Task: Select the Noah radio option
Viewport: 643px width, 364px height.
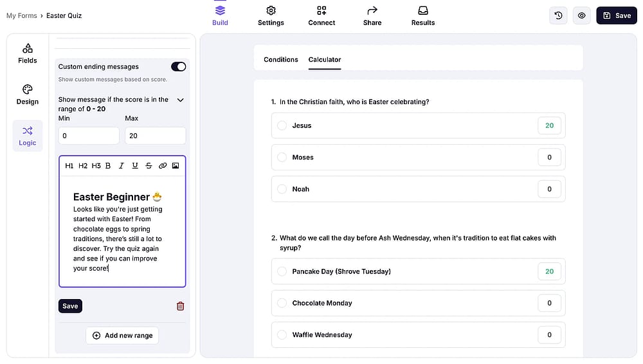Action: click(282, 189)
